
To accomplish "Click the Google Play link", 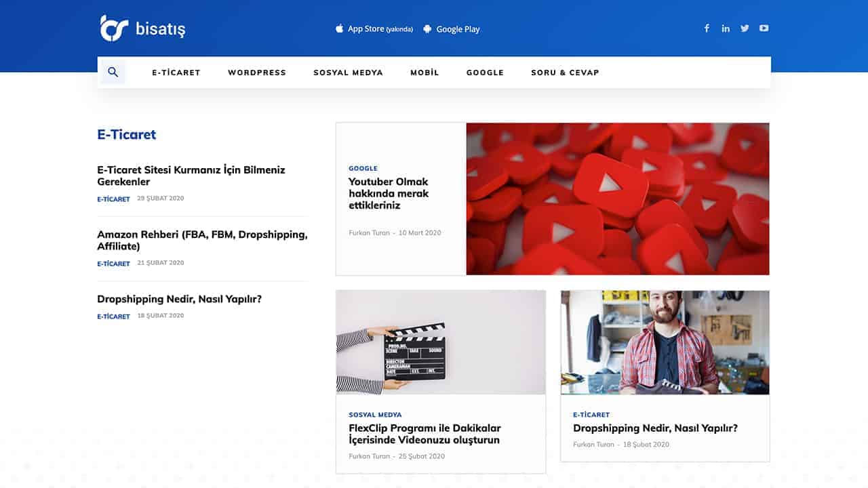I will [x=451, y=29].
